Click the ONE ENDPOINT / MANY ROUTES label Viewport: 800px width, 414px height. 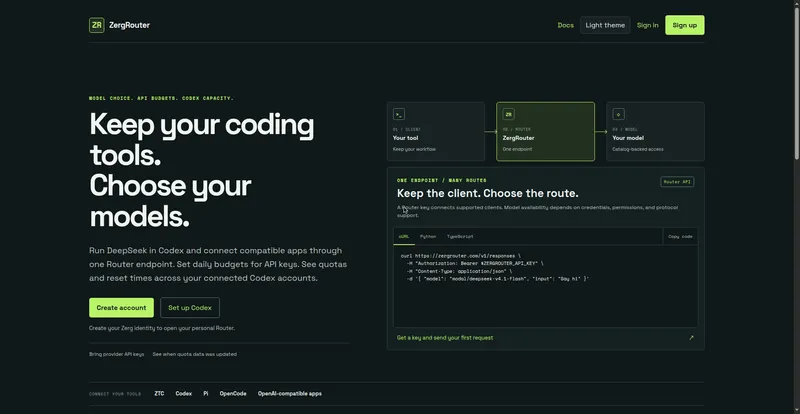pyautogui.click(x=442, y=180)
